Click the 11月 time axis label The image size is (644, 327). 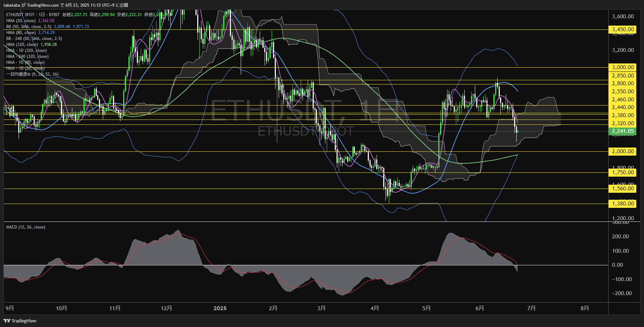pyautogui.click(x=115, y=308)
